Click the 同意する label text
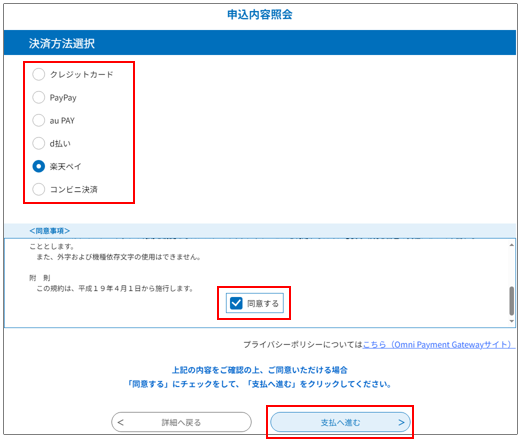This screenshot has height=441, width=522. coord(263,304)
